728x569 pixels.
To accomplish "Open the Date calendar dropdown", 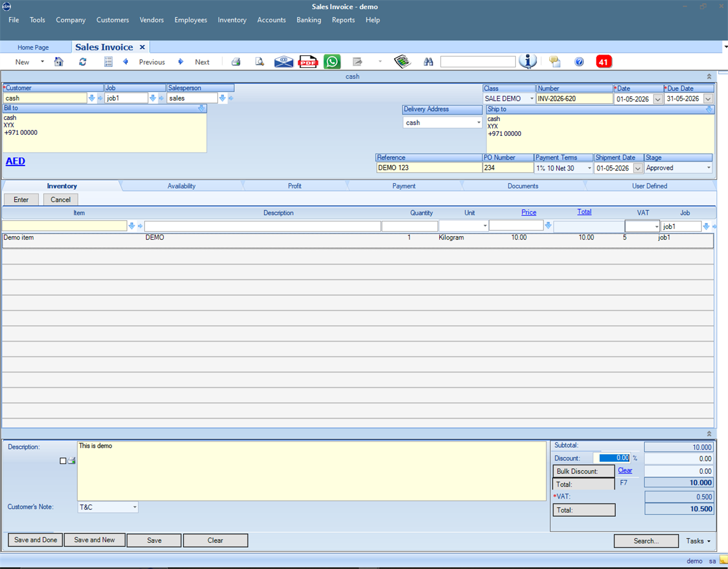I will point(658,99).
